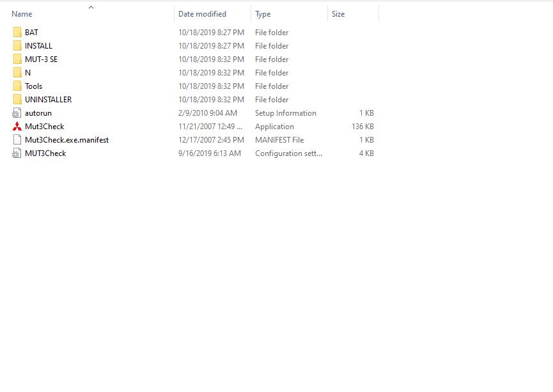Click date '11/21/2007 12:49 ...'

tap(210, 127)
